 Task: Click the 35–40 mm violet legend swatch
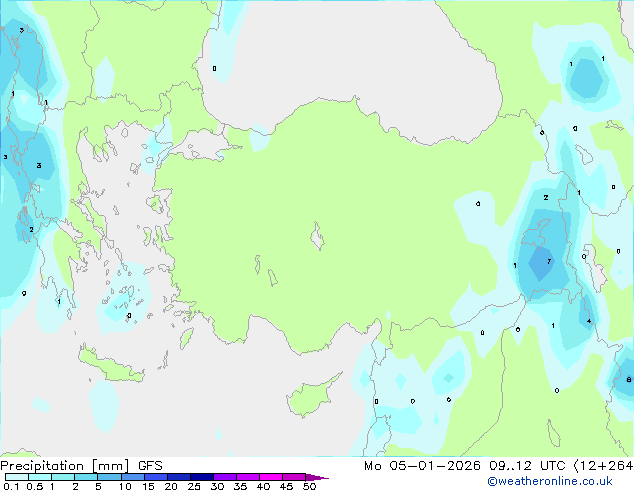[247, 477]
